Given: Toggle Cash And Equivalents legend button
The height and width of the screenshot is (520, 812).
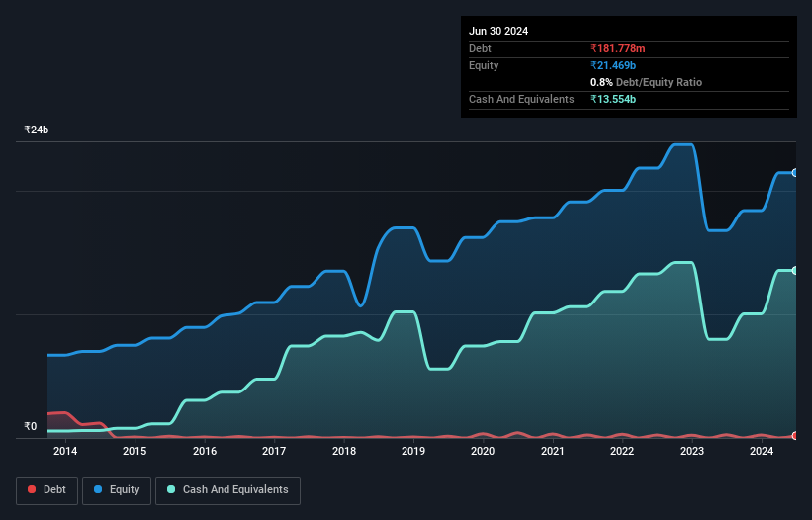Looking at the screenshot, I should pos(227,490).
